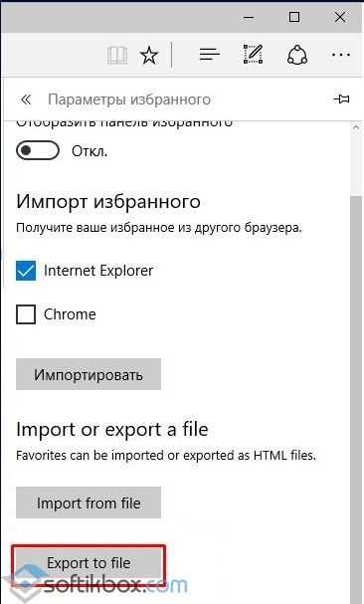Close the Edge browser window

[x=340, y=17]
